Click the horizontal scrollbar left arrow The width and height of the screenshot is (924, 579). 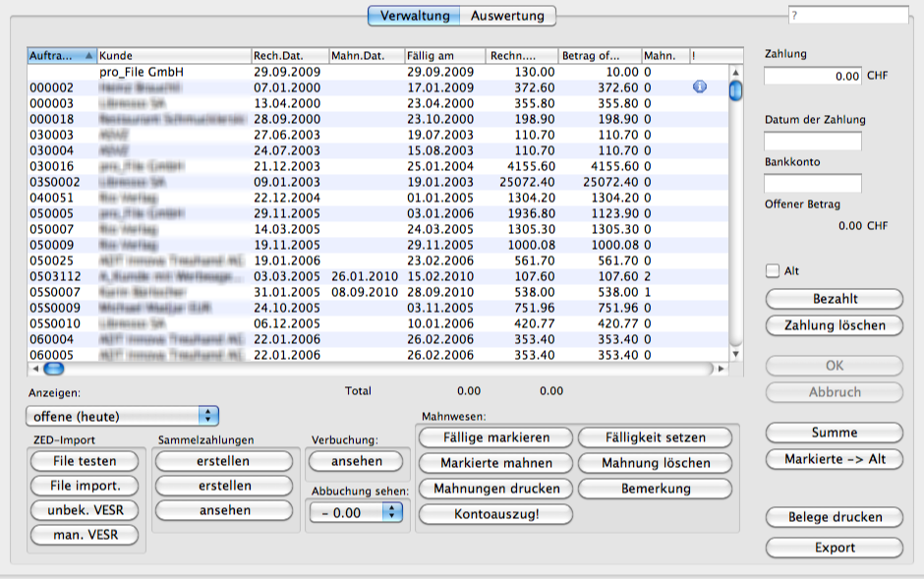tap(35, 369)
